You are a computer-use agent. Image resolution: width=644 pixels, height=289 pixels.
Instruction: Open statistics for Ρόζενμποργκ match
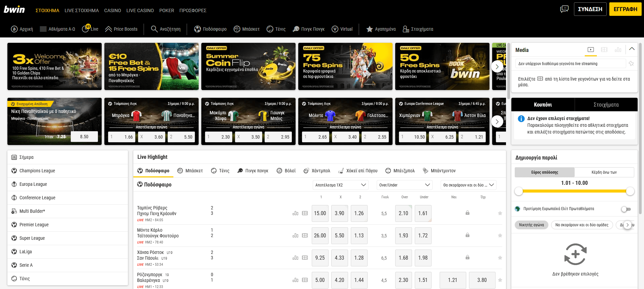[x=295, y=280]
